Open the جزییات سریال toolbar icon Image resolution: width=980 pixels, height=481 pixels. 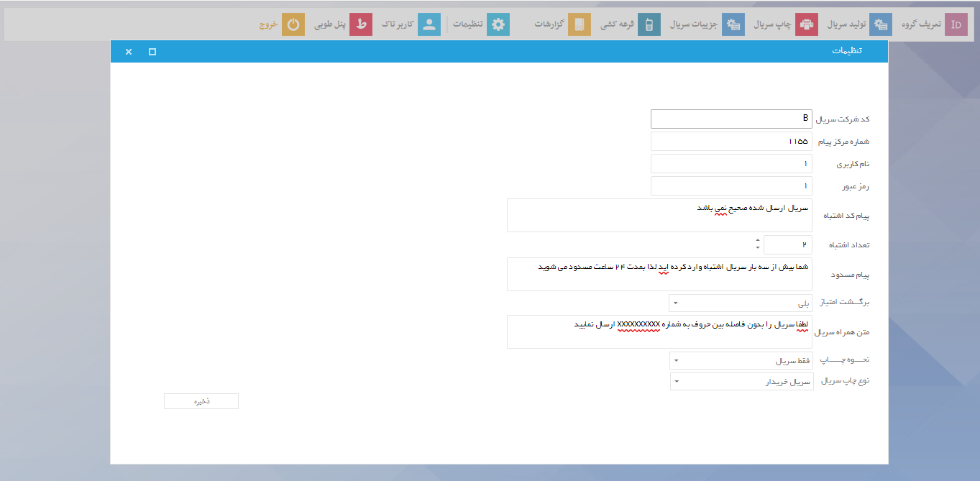(733, 24)
